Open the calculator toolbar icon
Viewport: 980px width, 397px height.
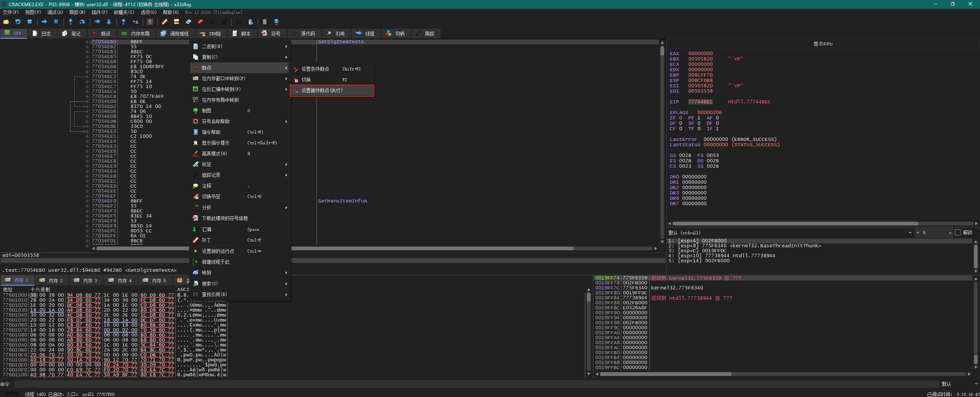tap(265, 22)
